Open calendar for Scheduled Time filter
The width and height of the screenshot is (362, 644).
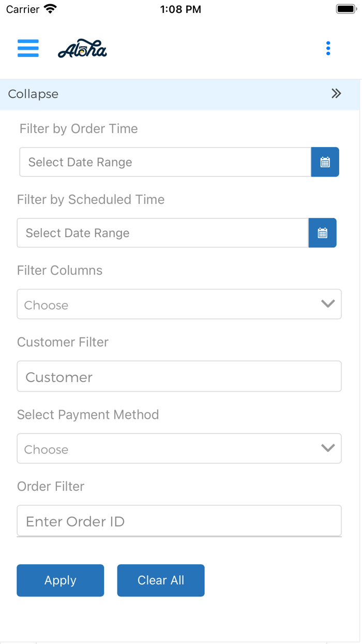(x=322, y=233)
